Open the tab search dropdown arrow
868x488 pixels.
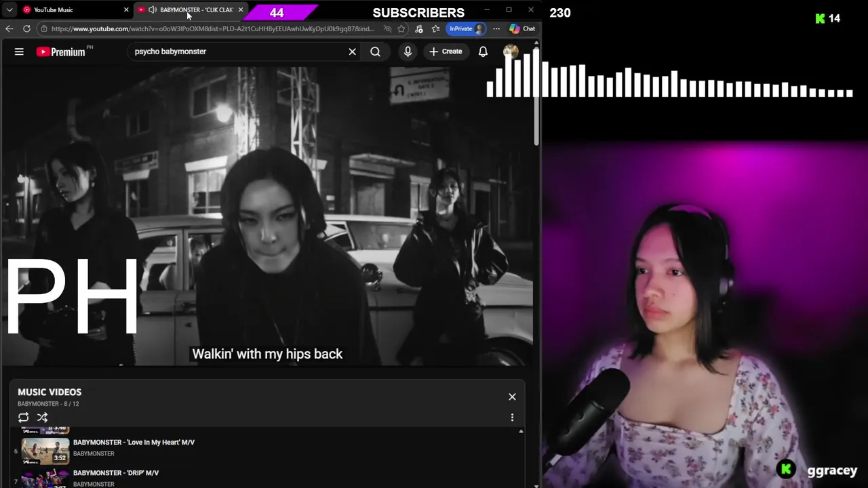[x=9, y=9]
